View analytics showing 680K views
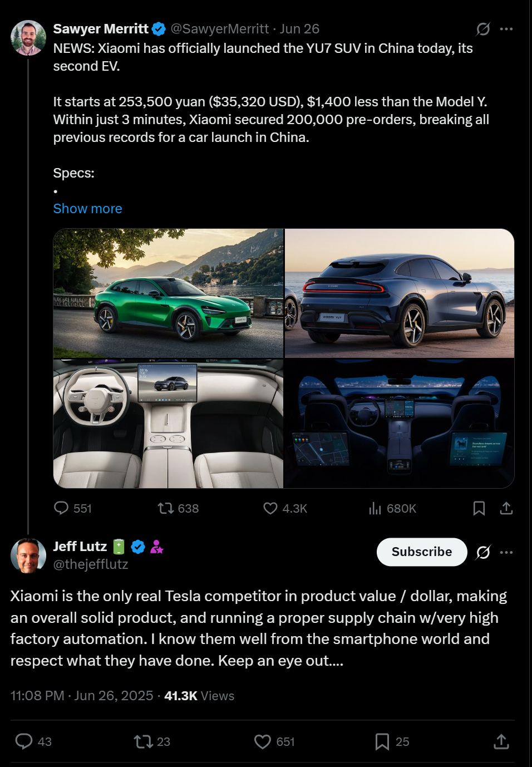Screen dimensions: 532x767 pyautogui.click(x=392, y=508)
